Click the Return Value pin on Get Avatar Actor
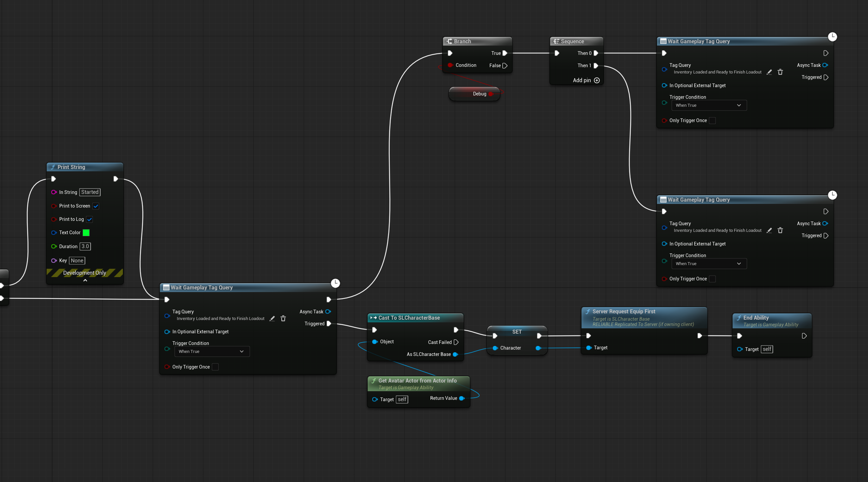The width and height of the screenshot is (868, 482). (x=462, y=398)
